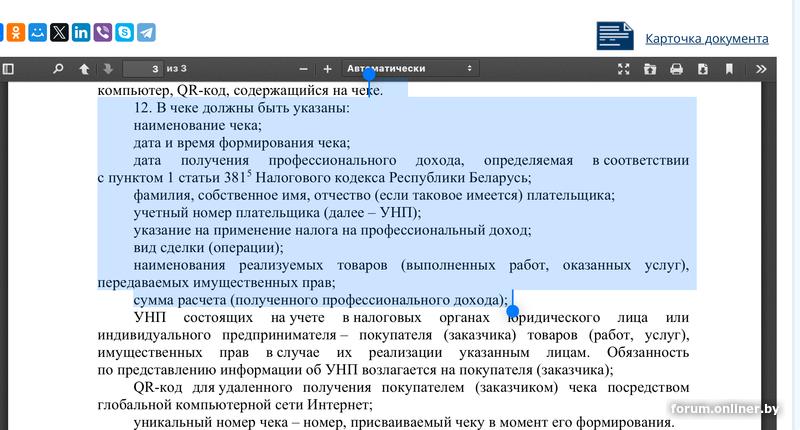Switch to presentation fullscreen mode
Viewport: 800px width, 430px height.
(x=624, y=69)
